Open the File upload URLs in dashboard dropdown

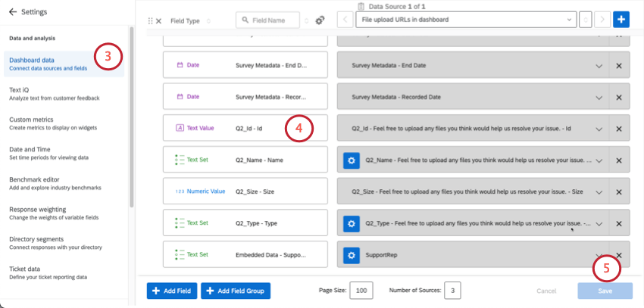click(464, 20)
